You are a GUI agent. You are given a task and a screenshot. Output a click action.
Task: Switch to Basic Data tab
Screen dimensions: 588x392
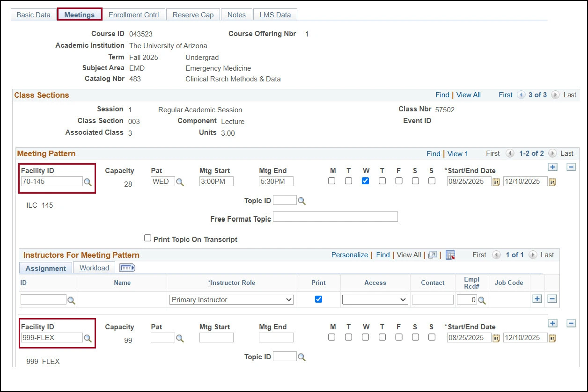click(33, 15)
